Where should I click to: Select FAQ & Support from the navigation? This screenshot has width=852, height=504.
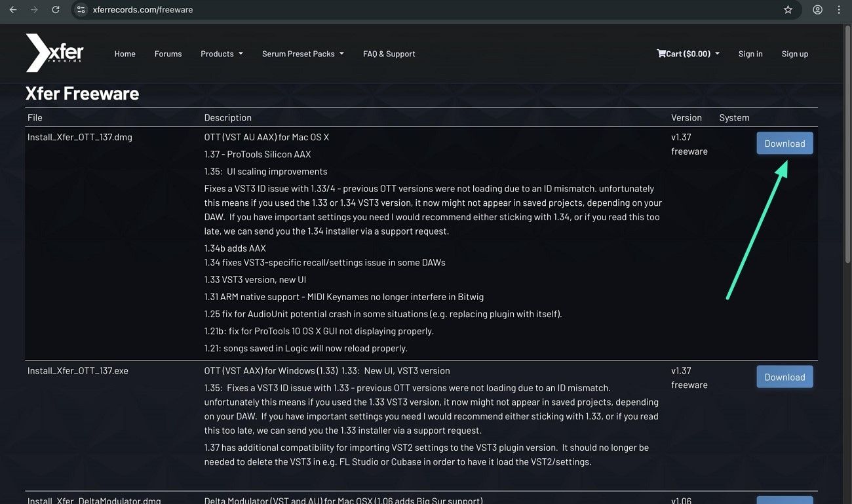click(x=389, y=54)
